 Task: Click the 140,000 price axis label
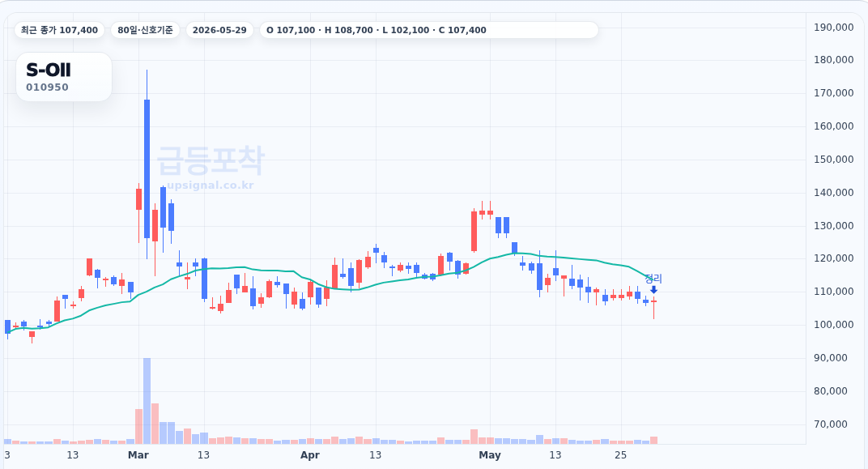point(833,193)
